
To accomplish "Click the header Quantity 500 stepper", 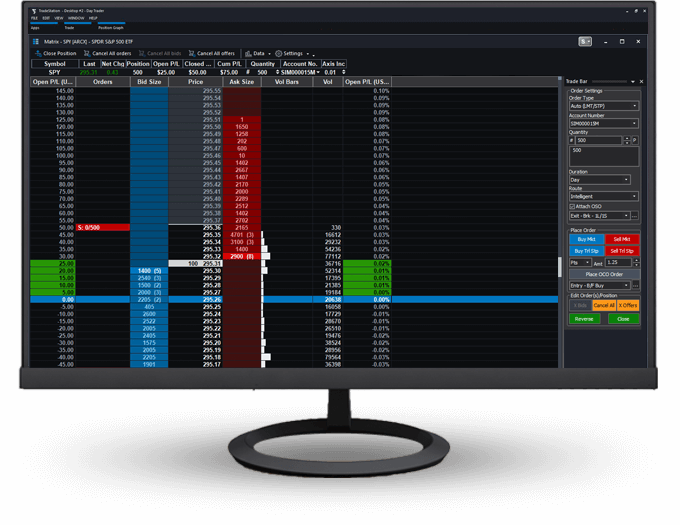I will [278, 72].
